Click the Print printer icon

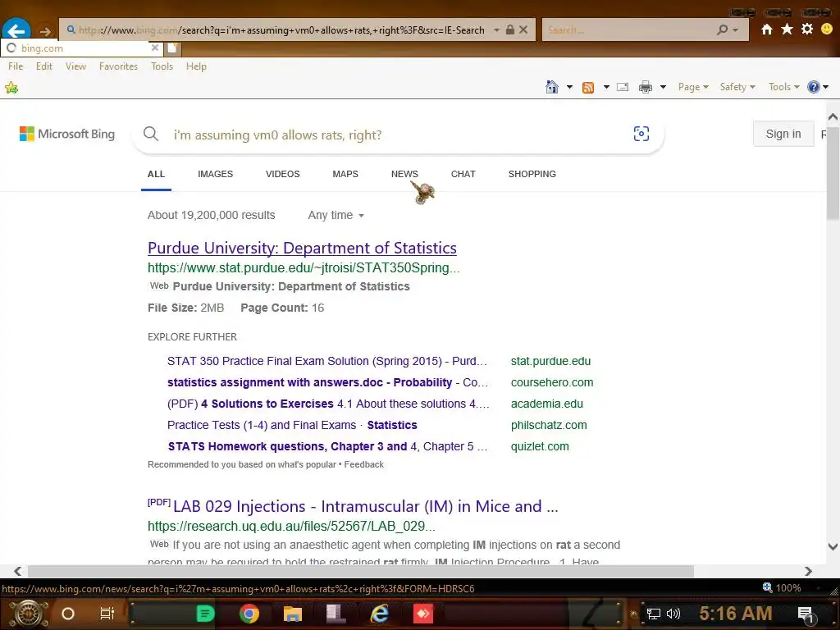pyautogui.click(x=646, y=87)
